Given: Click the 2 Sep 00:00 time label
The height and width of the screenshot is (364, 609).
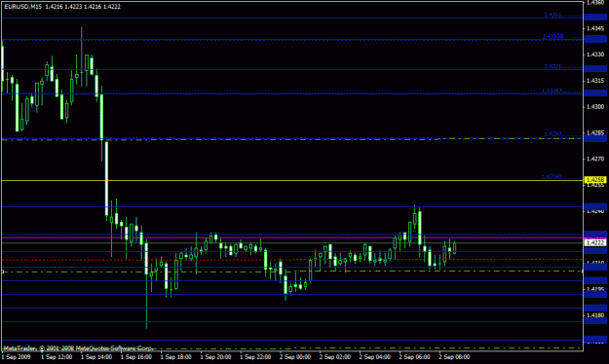Looking at the screenshot, I should (295, 356).
